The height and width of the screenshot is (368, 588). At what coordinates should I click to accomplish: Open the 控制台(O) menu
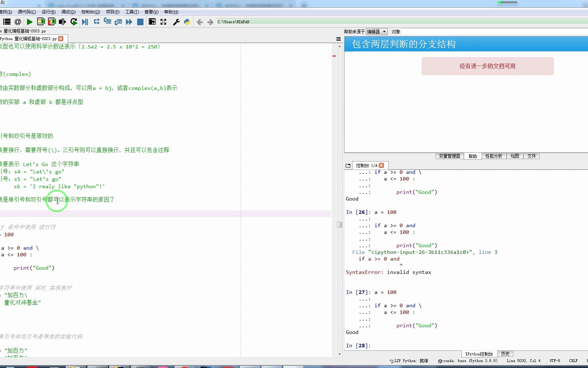coord(91,12)
